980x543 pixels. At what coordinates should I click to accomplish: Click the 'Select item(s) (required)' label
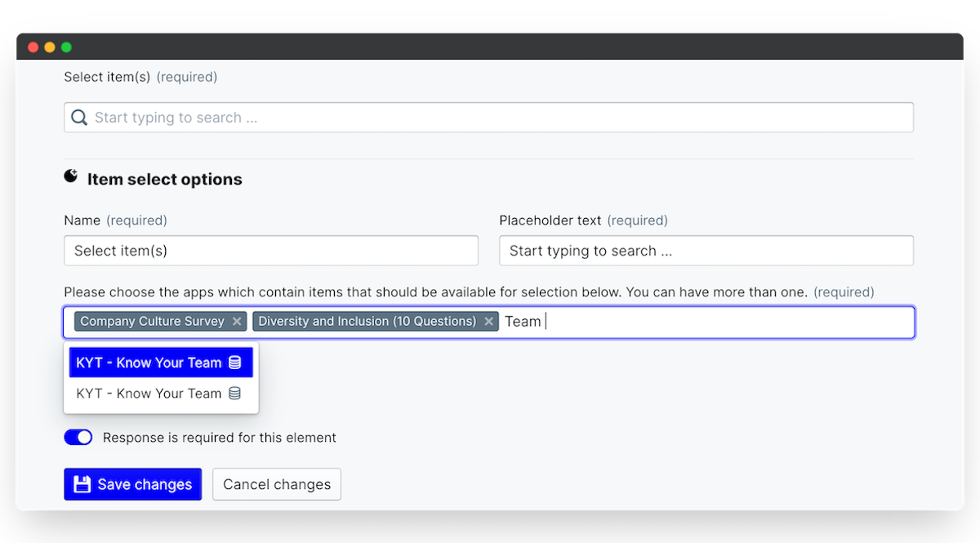pyautogui.click(x=140, y=77)
